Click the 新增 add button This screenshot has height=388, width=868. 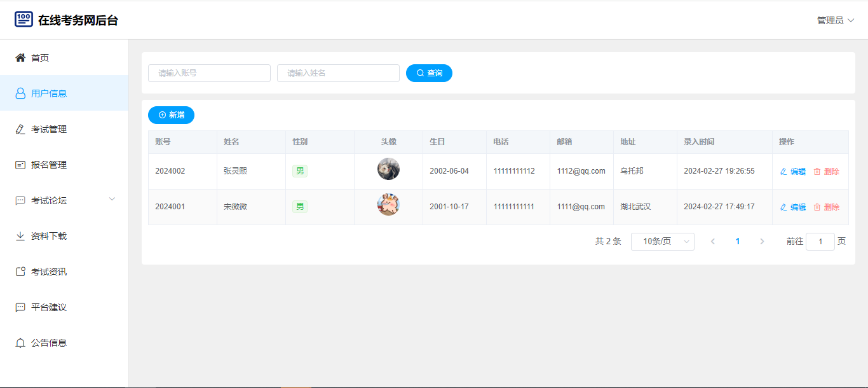pos(171,115)
